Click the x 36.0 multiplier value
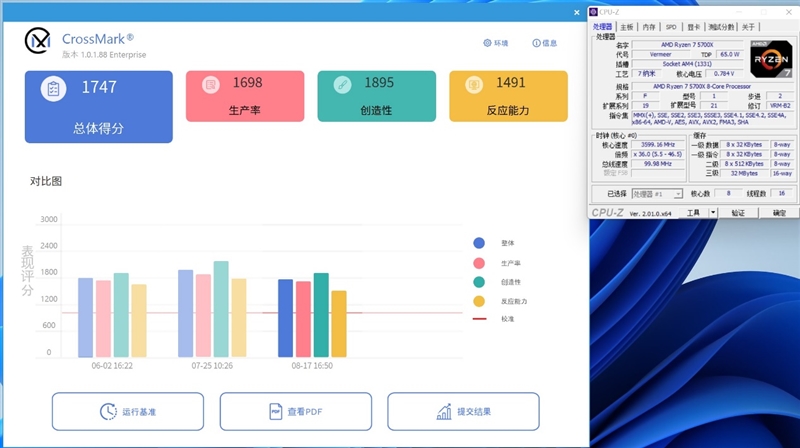The image size is (800, 448). coord(658,154)
